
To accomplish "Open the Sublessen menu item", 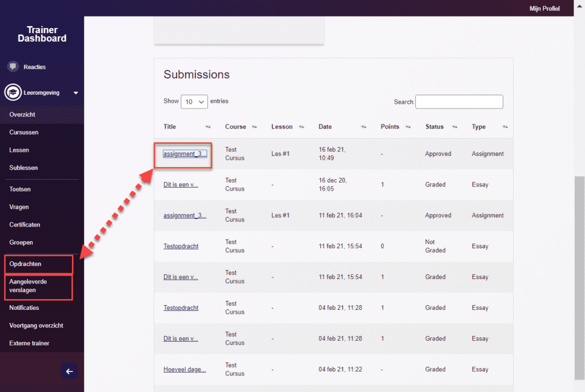I will point(23,168).
